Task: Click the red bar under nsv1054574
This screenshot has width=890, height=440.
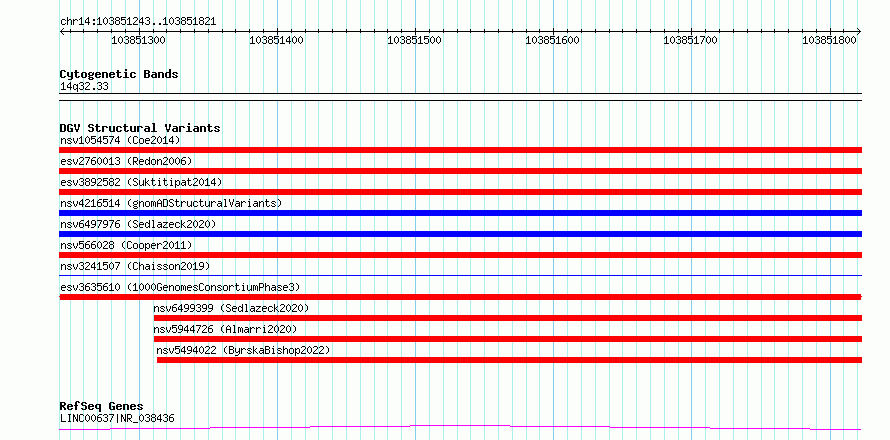Action: pyautogui.click(x=461, y=150)
